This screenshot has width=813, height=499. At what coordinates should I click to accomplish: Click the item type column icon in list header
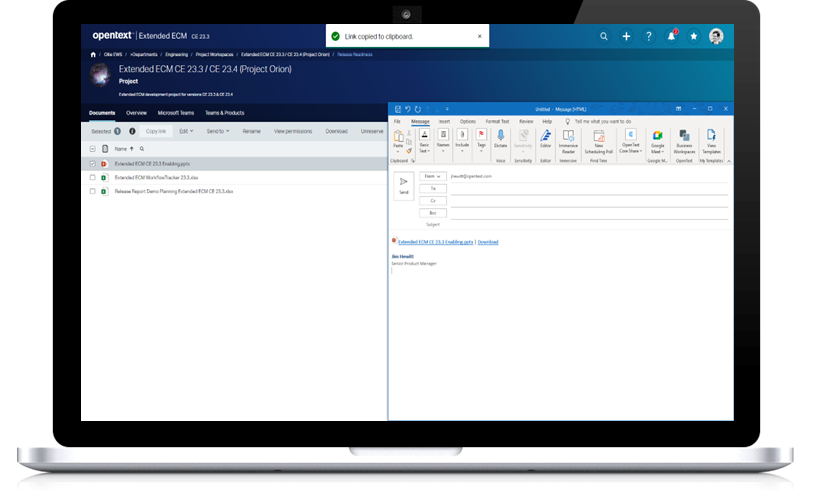click(105, 149)
